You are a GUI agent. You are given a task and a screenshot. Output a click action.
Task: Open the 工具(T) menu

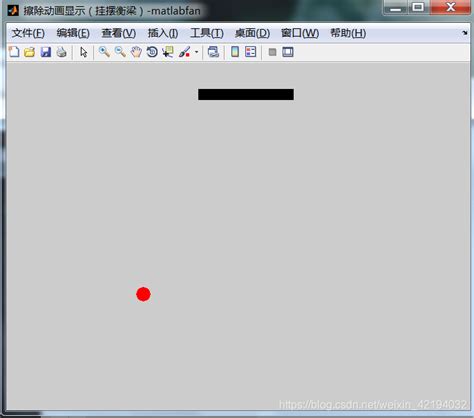207,33
